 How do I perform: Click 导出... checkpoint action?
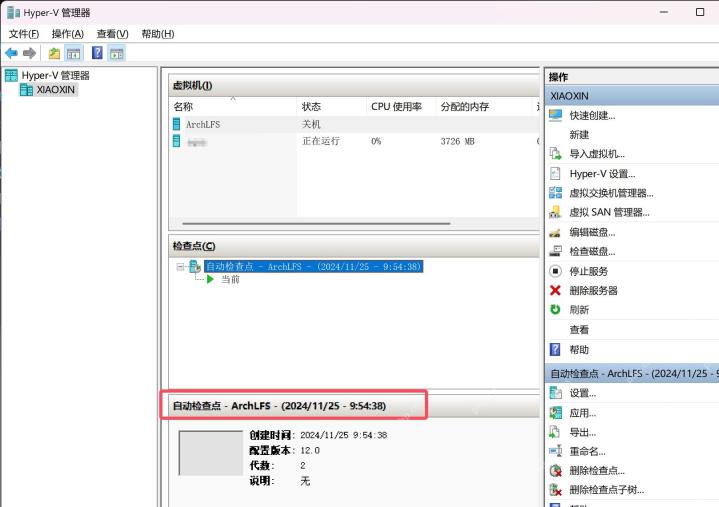point(582,432)
